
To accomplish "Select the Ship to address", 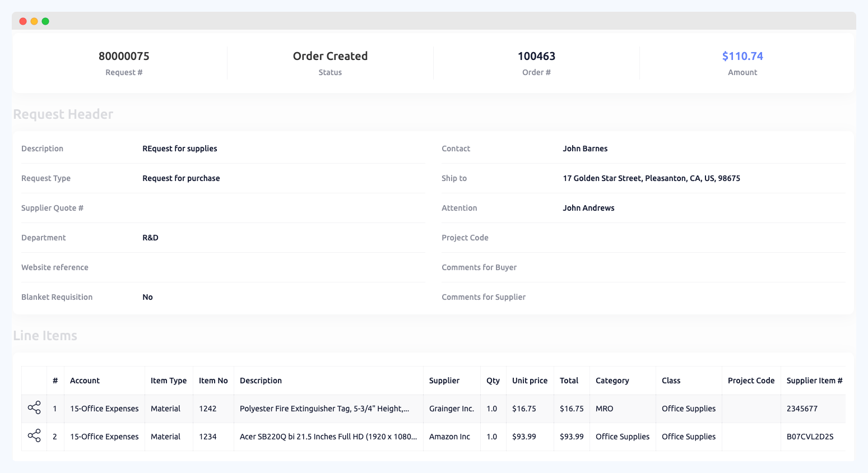I will [x=651, y=178].
